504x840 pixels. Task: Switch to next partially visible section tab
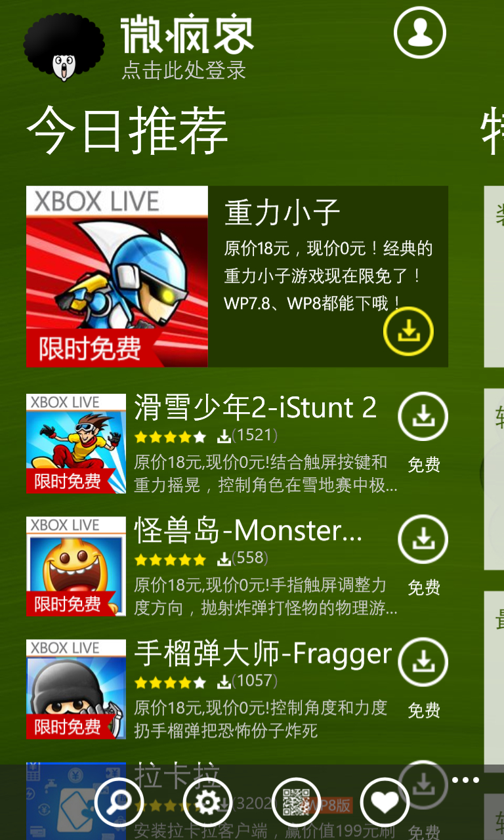(492, 131)
